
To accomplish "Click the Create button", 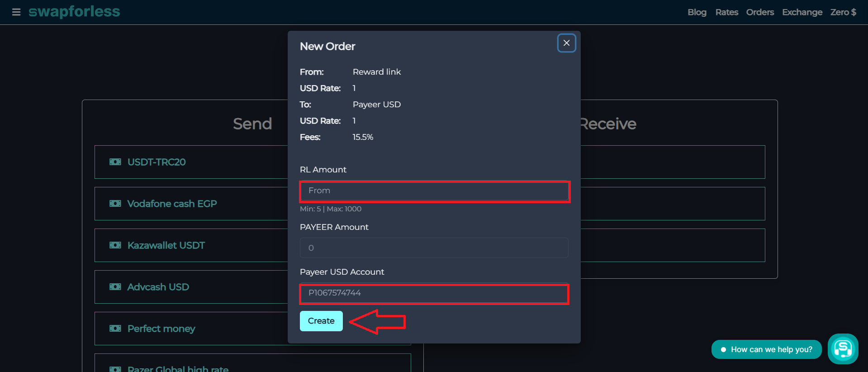I will (321, 321).
